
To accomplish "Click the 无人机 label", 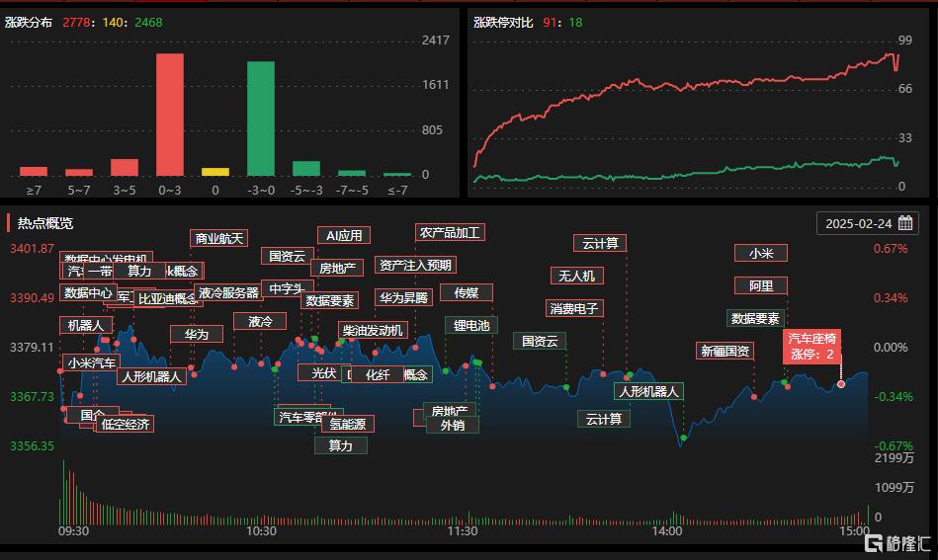I will coord(576,276).
